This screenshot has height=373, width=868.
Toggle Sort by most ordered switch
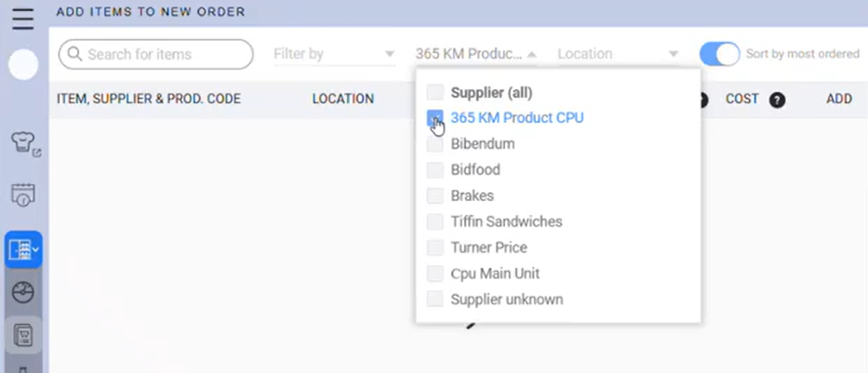point(719,54)
